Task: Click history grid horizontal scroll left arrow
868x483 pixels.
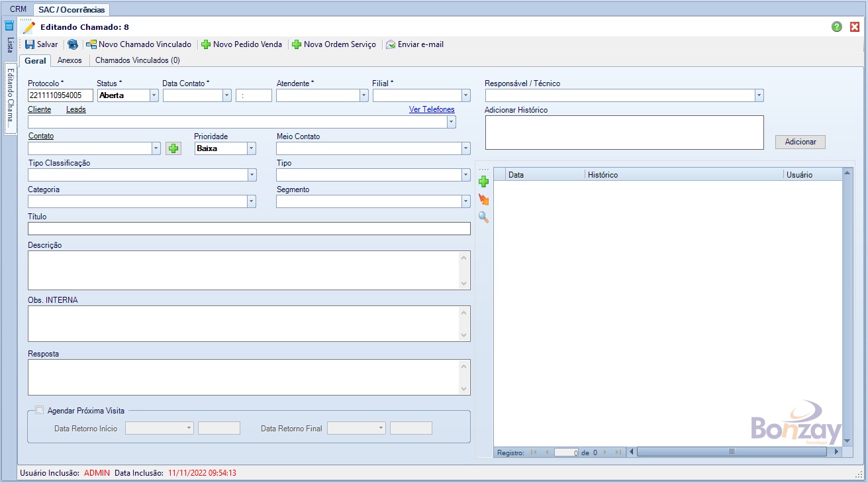Action: [632, 452]
